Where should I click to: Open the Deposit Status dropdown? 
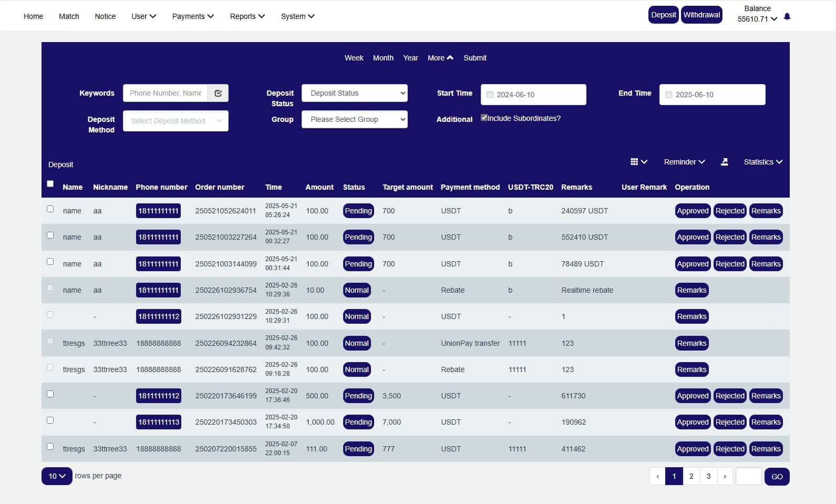coord(354,93)
